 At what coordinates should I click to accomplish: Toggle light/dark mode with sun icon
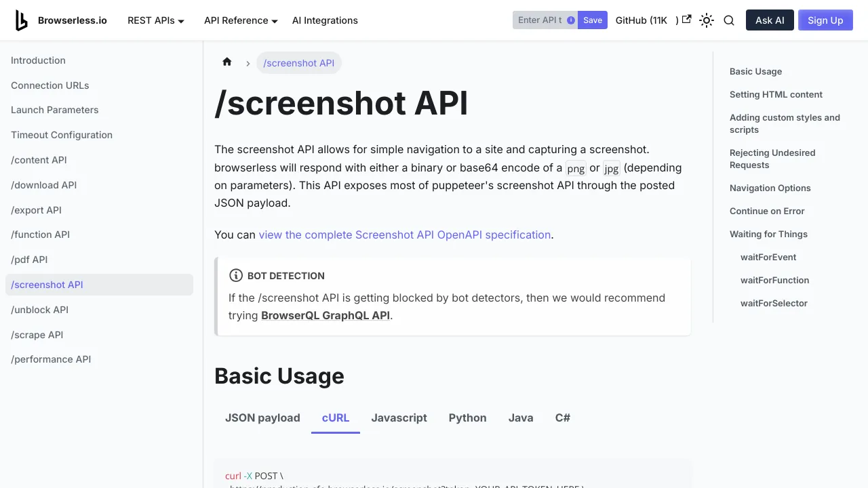coord(707,20)
